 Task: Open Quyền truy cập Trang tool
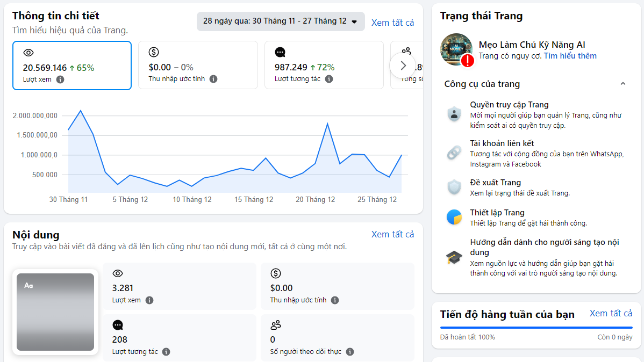(536, 114)
